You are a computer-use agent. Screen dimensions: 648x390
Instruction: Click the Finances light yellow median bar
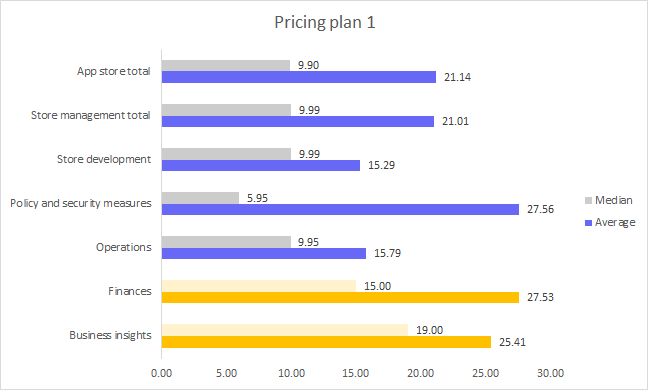click(259, 286)
